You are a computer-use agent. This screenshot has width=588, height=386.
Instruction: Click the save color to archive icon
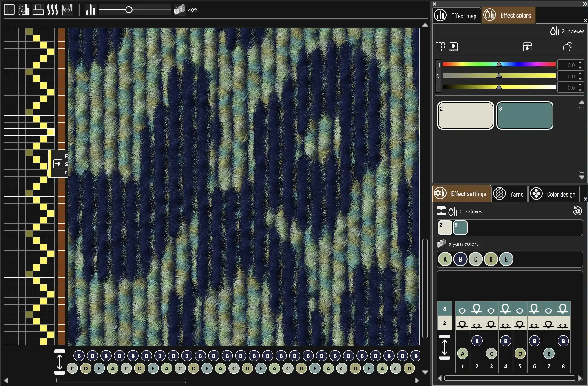pos(527,47)
